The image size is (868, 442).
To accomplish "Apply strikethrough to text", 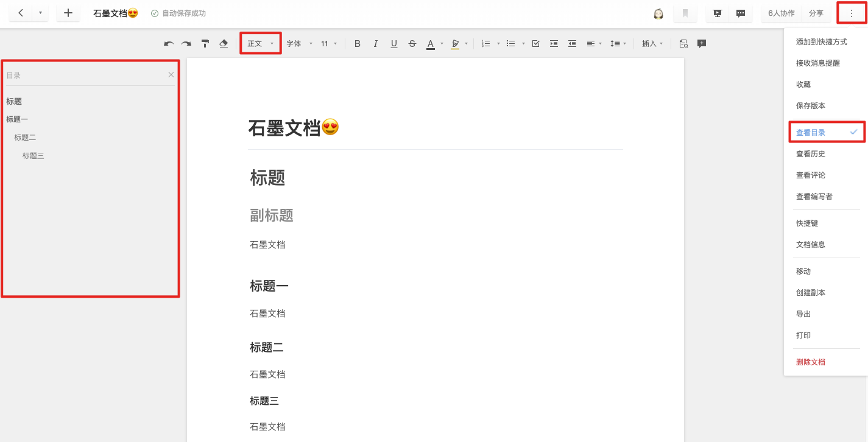I will pos(412,43).
